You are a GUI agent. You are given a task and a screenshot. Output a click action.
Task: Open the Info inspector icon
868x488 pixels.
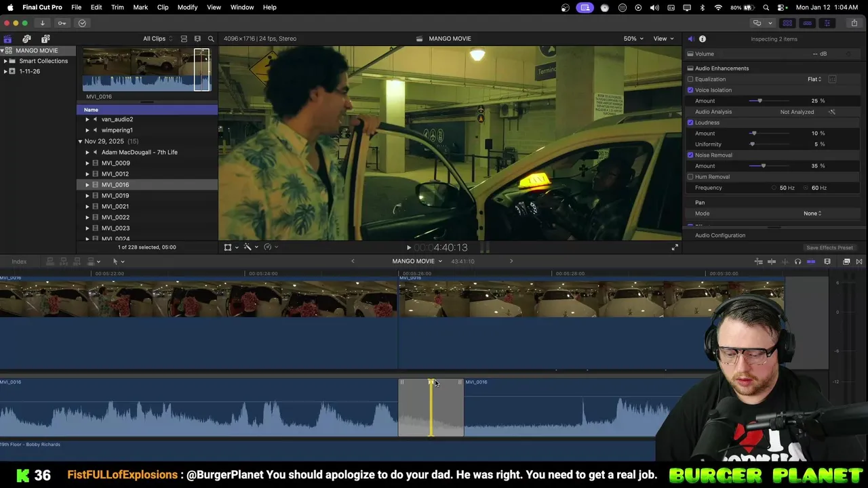tap(703, 39)
